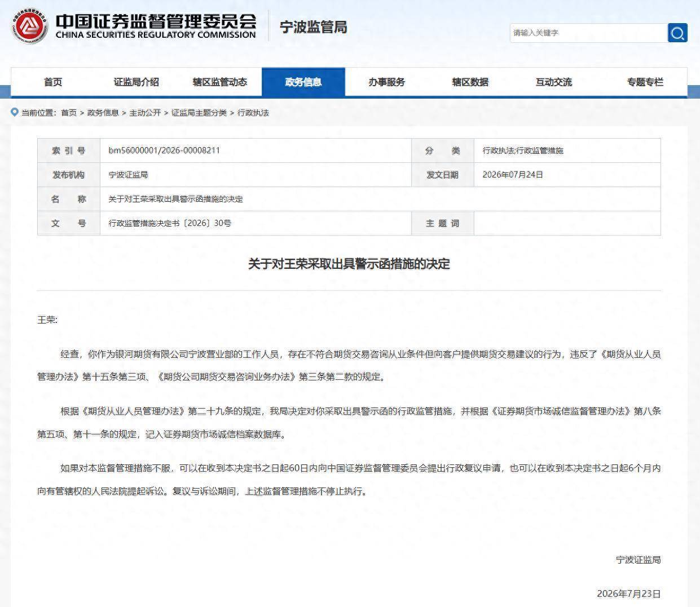700x607 pixels.
Task: Click the 宁波监管局 header title
Action: [x=314, y=27]
